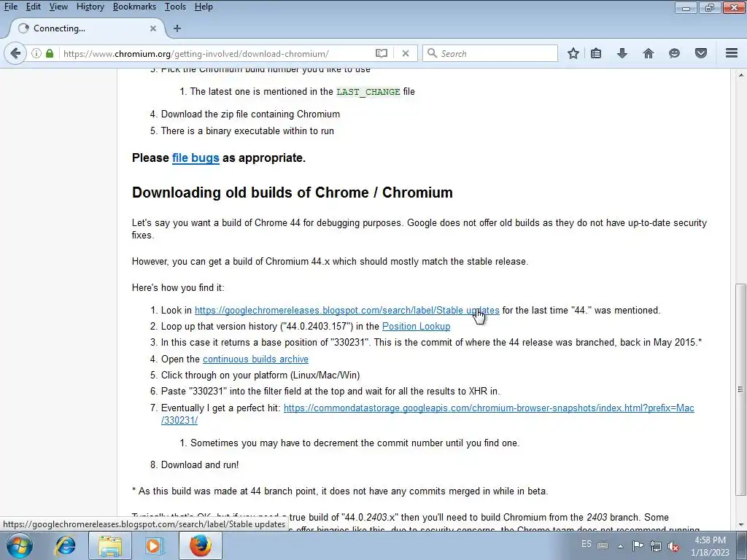Screen dimensions: 747x560
Task: Click inside the Search input field
Action: point(495,53)
